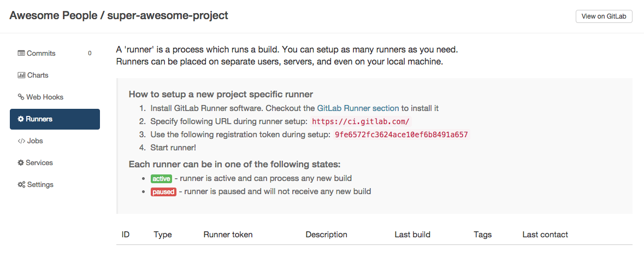Click the Runners gear icon
Viewport: 644px width, 257px height.
pyautogui.click(x=21, y=119)
